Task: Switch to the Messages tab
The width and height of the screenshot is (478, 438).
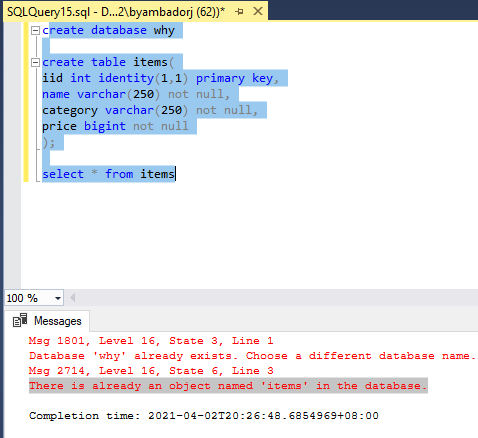Action: click(47, 321)
